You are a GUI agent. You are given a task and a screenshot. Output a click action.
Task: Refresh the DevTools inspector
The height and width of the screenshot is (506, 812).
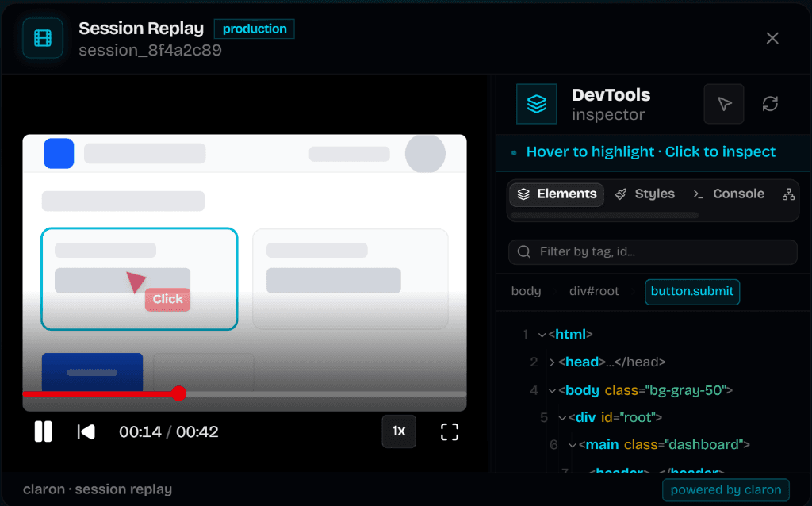[x=770, y=104]
